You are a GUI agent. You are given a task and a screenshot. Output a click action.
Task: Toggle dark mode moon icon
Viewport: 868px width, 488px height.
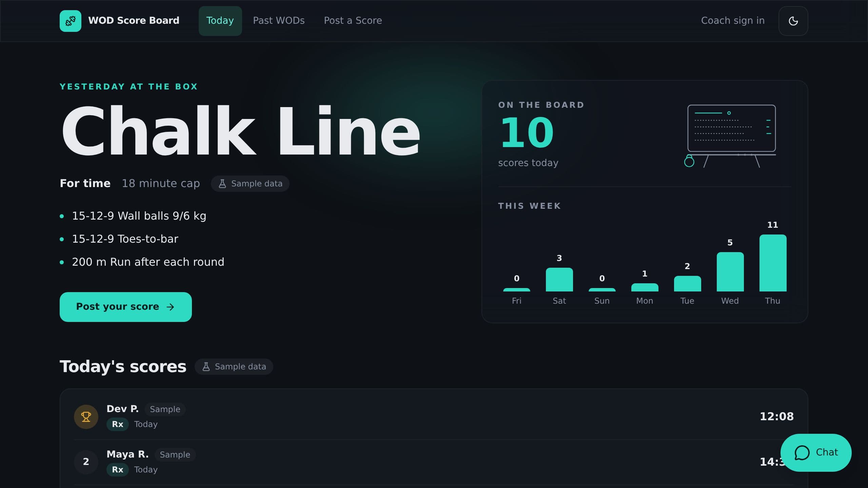pyautogui.click(x=793, y=21)
